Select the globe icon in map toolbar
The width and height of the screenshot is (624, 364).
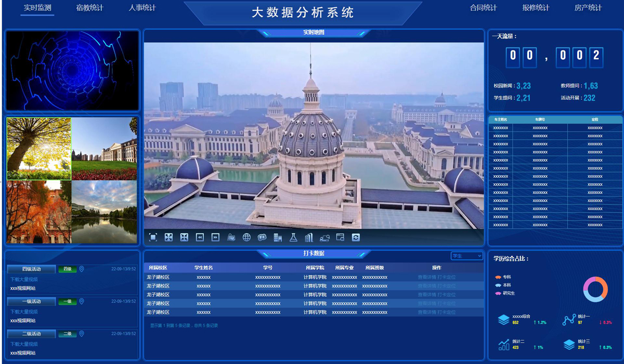[x=246, y=237]
